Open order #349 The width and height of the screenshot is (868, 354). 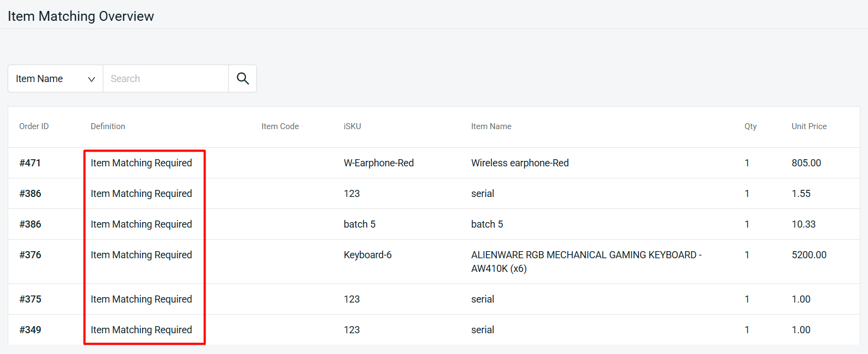pos(30,330)
